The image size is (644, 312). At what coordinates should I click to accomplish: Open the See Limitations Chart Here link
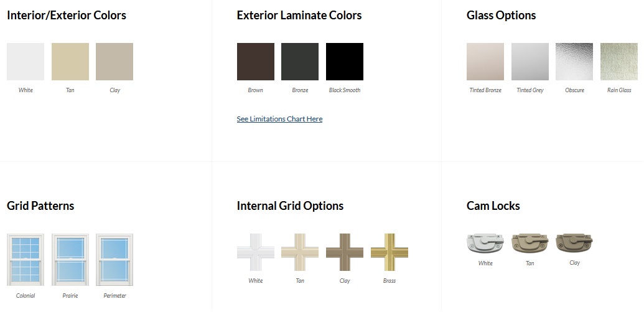tap(279, 119)
